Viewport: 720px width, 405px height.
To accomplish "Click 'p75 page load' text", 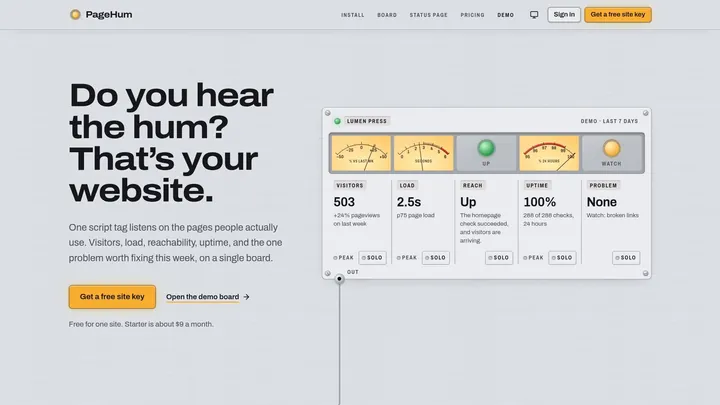I will coord(416,215).
